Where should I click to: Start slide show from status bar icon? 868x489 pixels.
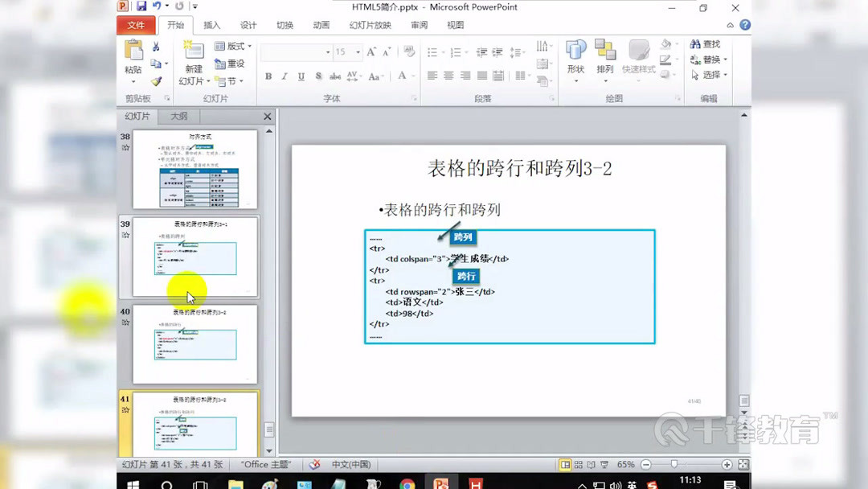pyautogui.click(x=604, y=464)
